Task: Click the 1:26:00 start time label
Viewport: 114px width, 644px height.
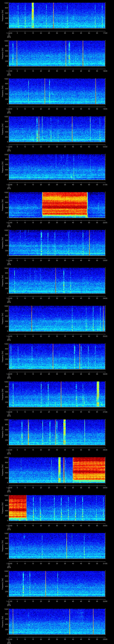Action: 9,412
